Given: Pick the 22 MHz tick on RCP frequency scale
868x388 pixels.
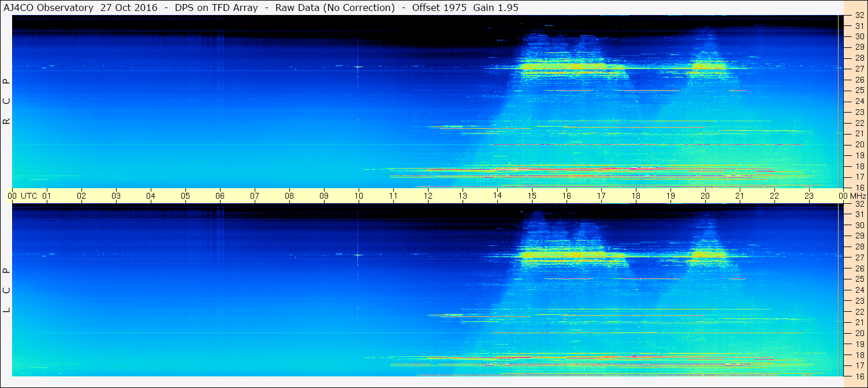Looking at the screenshot, I should click(859, 123).
